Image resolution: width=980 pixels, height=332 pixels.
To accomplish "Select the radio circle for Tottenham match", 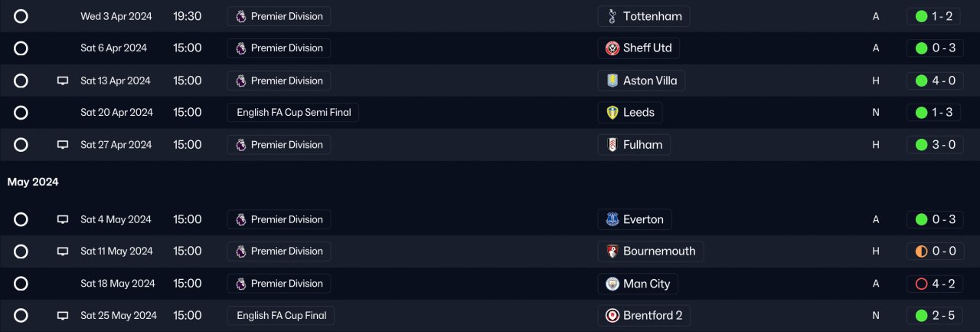I will pos(21,16).
